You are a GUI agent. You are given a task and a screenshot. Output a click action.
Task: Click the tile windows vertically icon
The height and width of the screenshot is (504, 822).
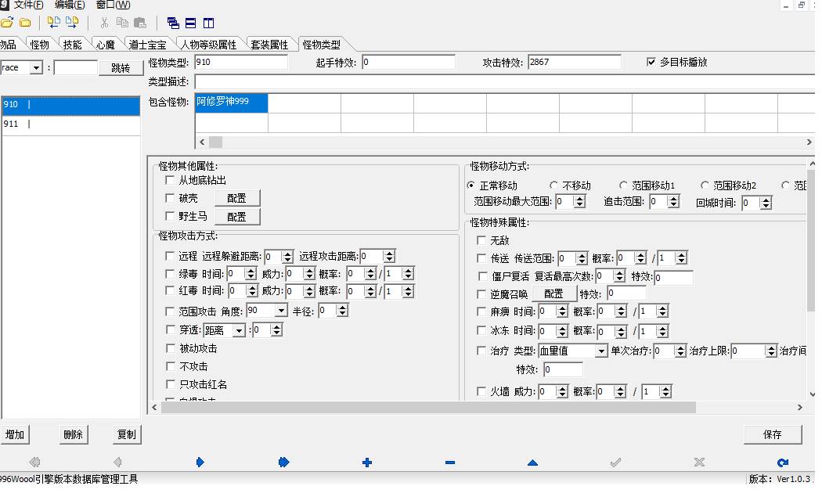click(209, 23)
